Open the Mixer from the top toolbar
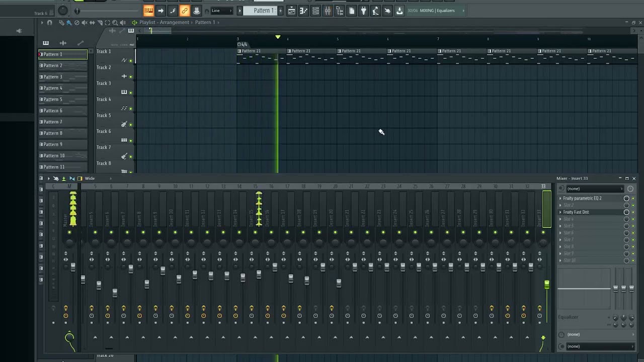 pyautogui.click(x=328, y=11)
